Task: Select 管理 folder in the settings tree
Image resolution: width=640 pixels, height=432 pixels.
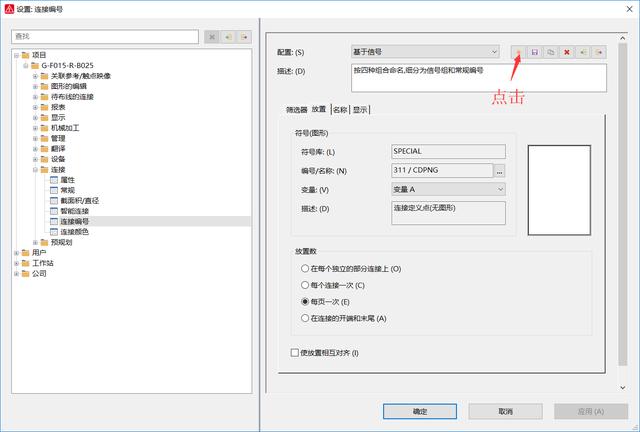Action: [x=58, y=138]
